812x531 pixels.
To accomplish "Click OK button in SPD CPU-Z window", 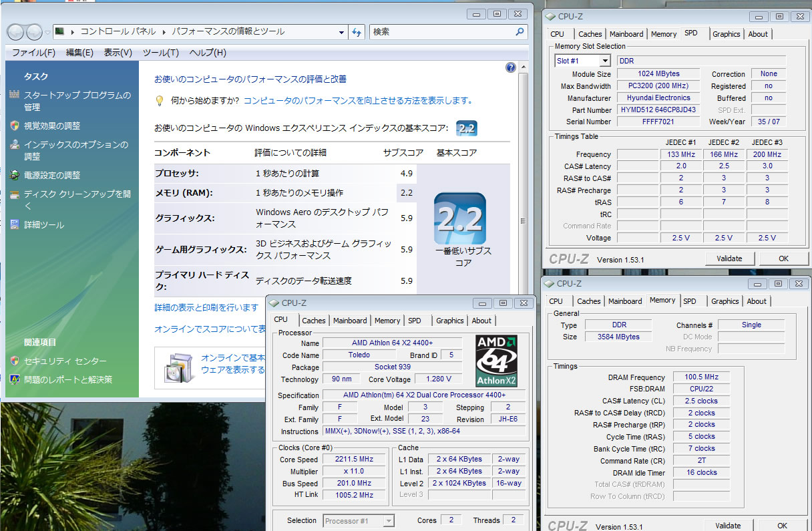I will tap(783, 258).
